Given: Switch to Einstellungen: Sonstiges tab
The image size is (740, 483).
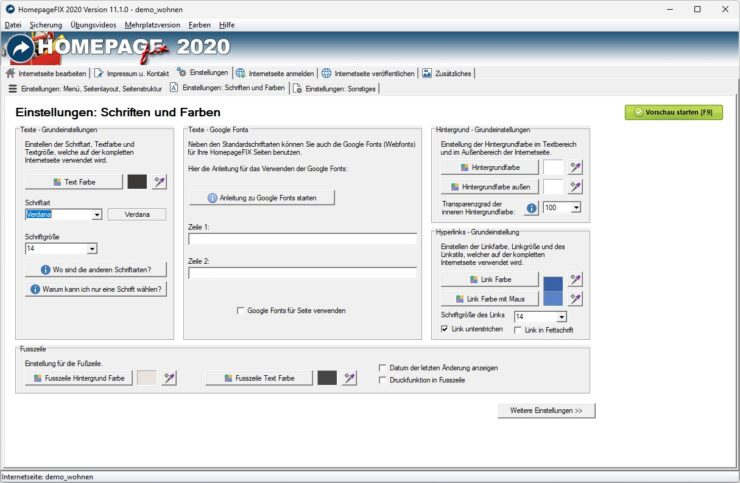Looking at the screenshot, I should (x=335, y=88).
